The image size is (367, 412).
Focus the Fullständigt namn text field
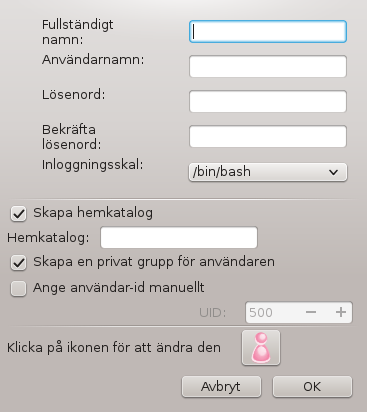pos(268,32)
